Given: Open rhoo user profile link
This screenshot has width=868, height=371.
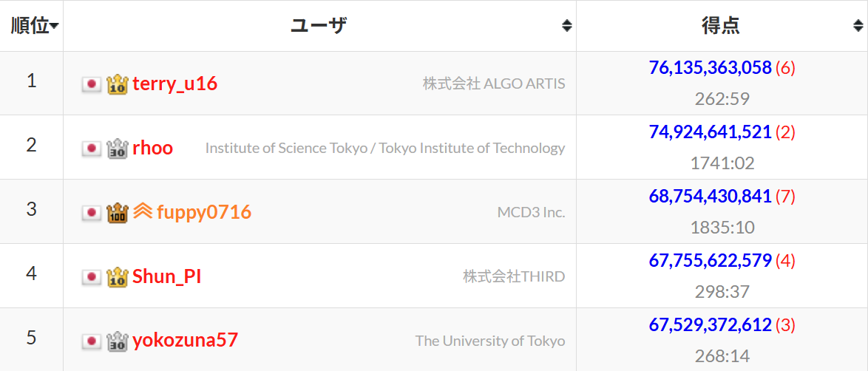Looking at the screenshot, I should 153,149.
